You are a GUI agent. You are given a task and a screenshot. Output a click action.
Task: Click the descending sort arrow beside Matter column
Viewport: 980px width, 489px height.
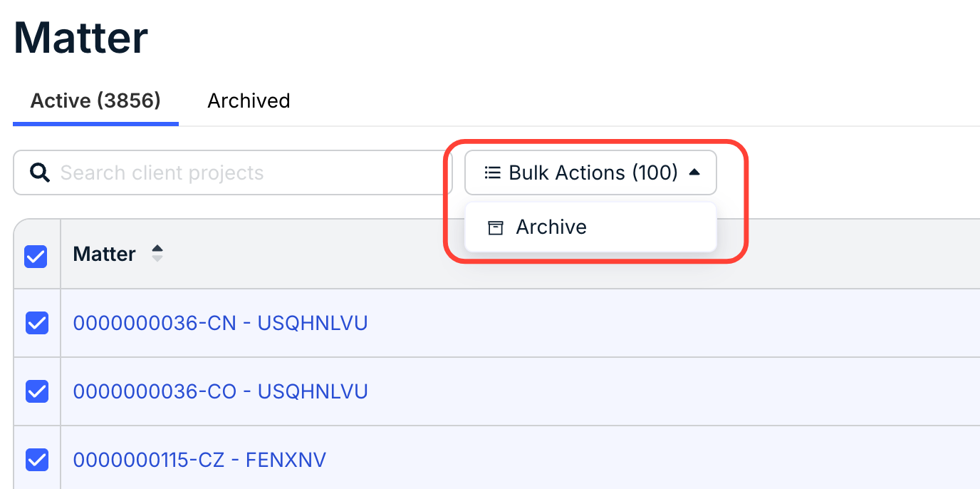[157, 259]
